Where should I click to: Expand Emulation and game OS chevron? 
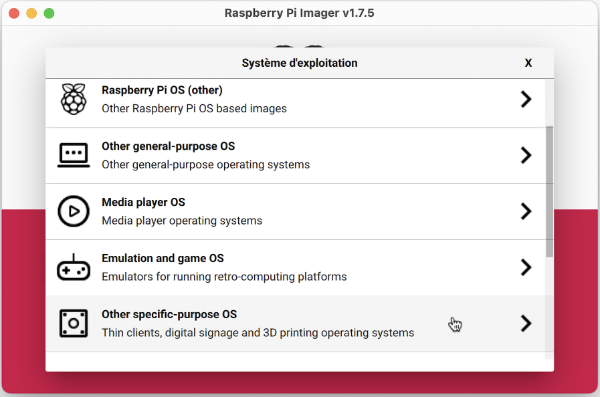[x=526, y=267]
